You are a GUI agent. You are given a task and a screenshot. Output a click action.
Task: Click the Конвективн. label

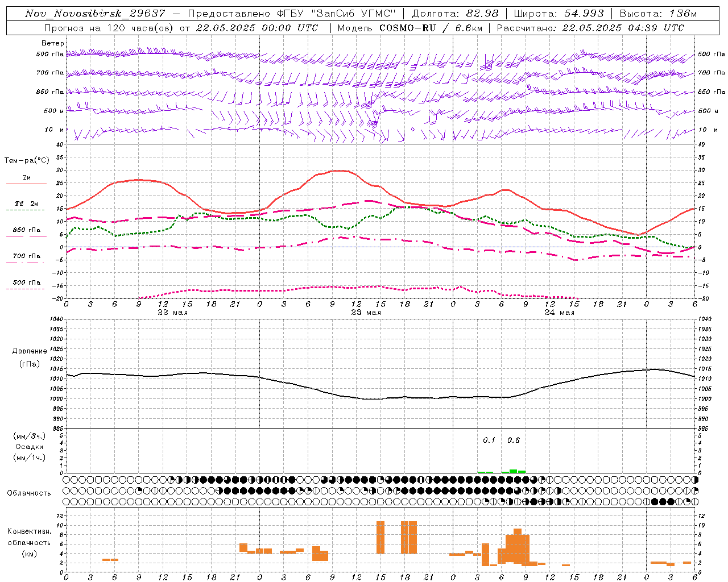click(30, 531)
